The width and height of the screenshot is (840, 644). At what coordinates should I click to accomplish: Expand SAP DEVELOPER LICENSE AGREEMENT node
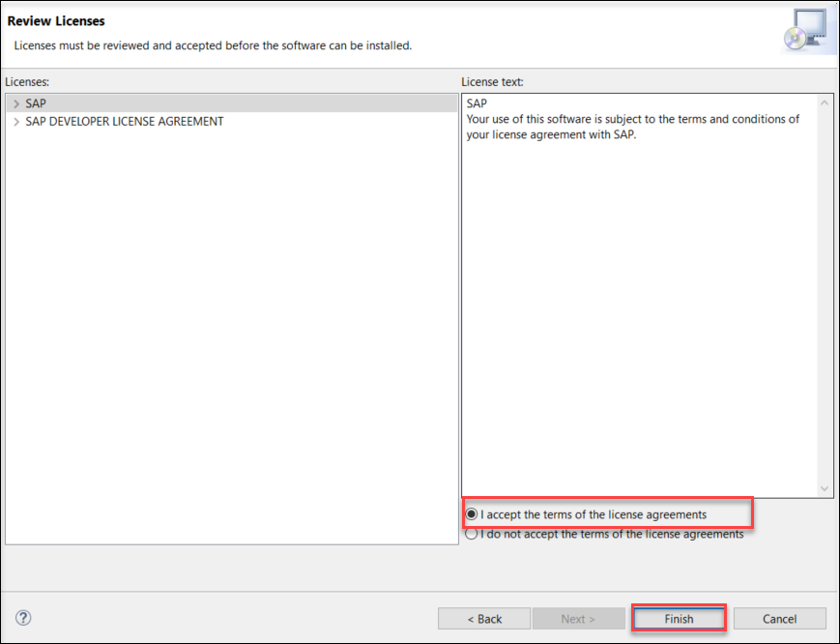(x=16, y=122)
